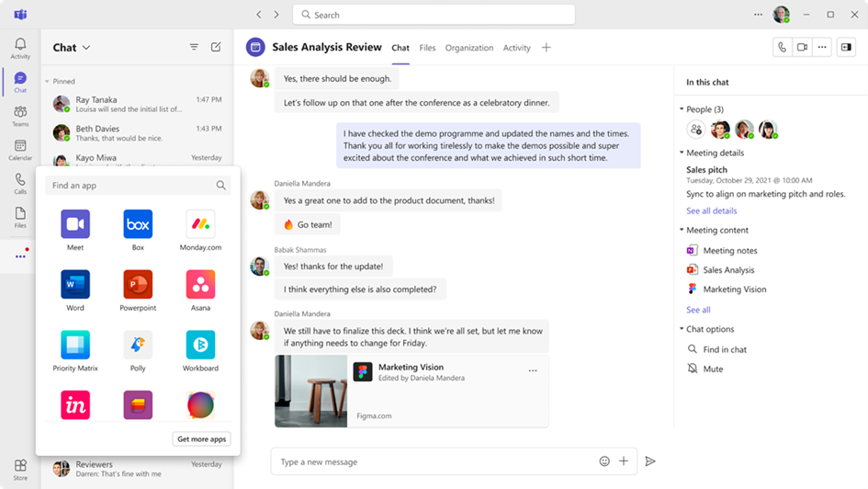The width and height of the screenshot is (868, 489).
Task: Click the Get more apps button
Action: (x=201, y=439)
